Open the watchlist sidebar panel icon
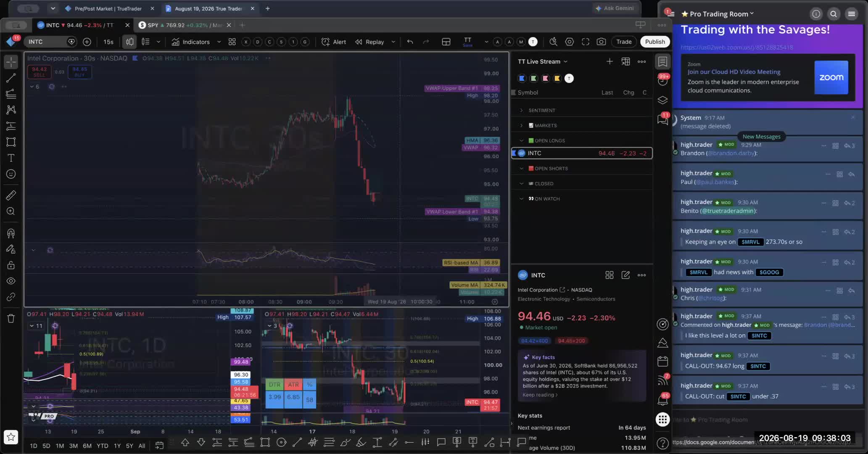Screen dimensions: 868x454 tap(663, 61)
